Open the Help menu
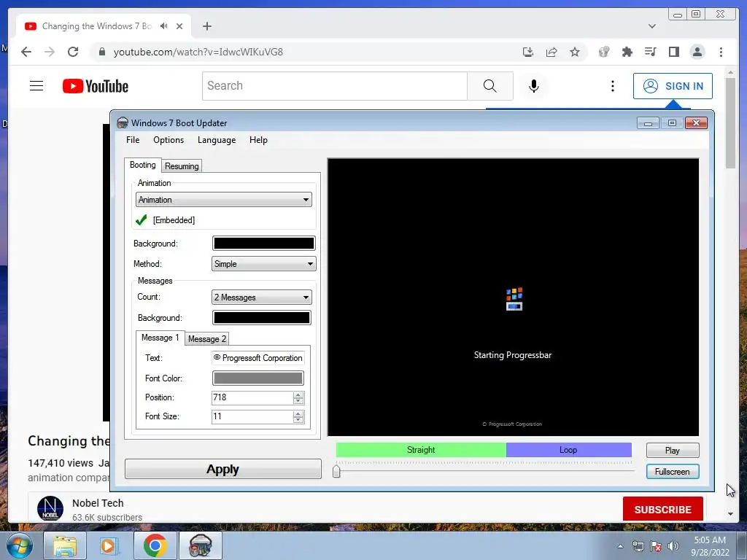747x560 pixels. point(258,140)
